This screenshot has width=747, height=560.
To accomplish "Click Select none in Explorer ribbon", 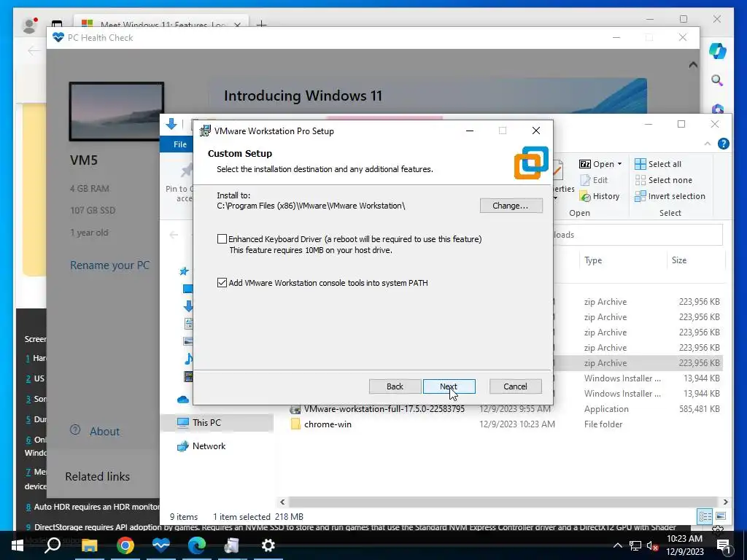I will [663, 180].
